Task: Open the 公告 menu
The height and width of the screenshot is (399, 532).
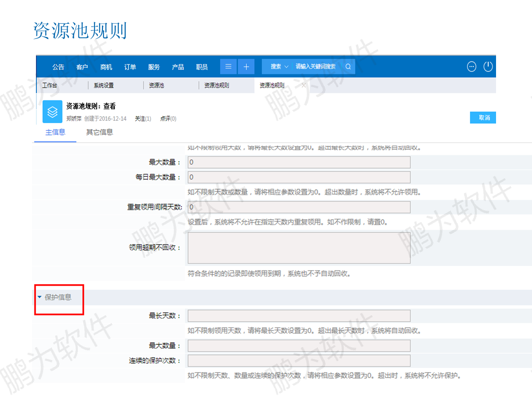Action: (x=58, y=67)
